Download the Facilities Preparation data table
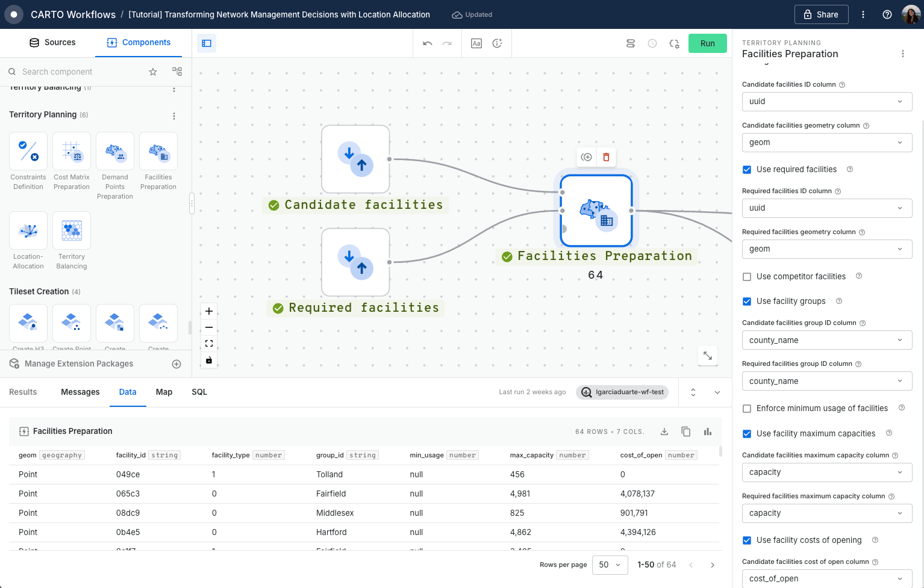The image size is (924, 588). [x=664, y=432]
